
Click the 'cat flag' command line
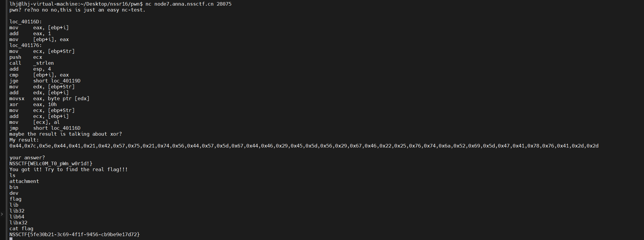coord(21,228)
